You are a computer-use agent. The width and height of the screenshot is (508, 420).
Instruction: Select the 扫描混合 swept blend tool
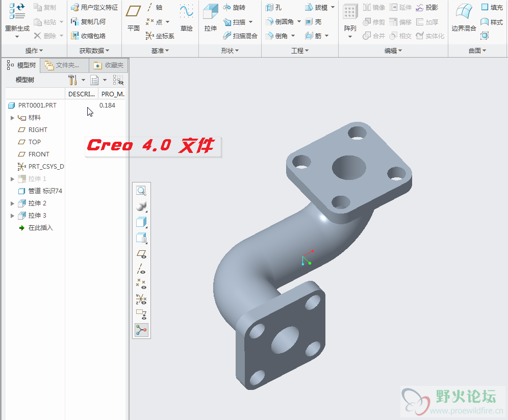[x=240, y=36]
